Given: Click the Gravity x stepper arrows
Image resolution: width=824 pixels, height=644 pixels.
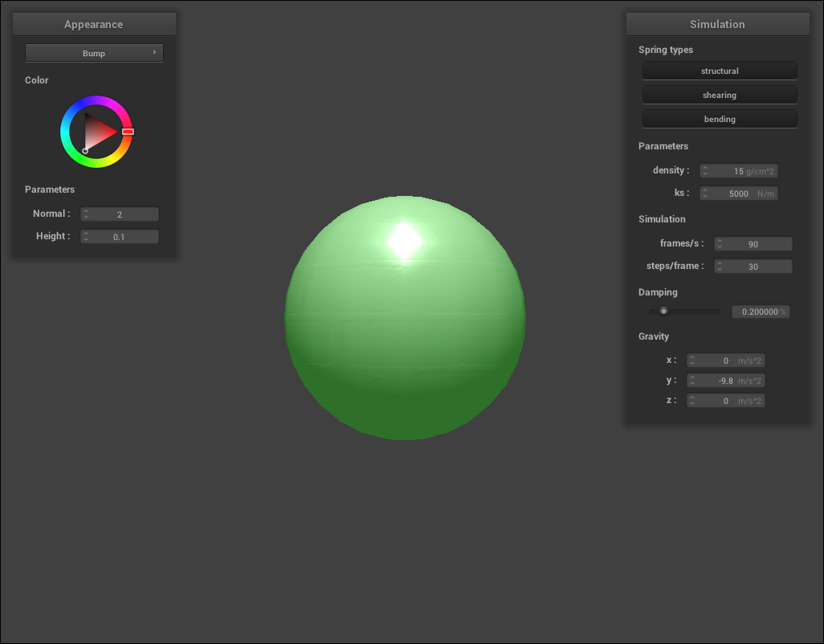Looking at the screenshot, I should tap(692, 361).
